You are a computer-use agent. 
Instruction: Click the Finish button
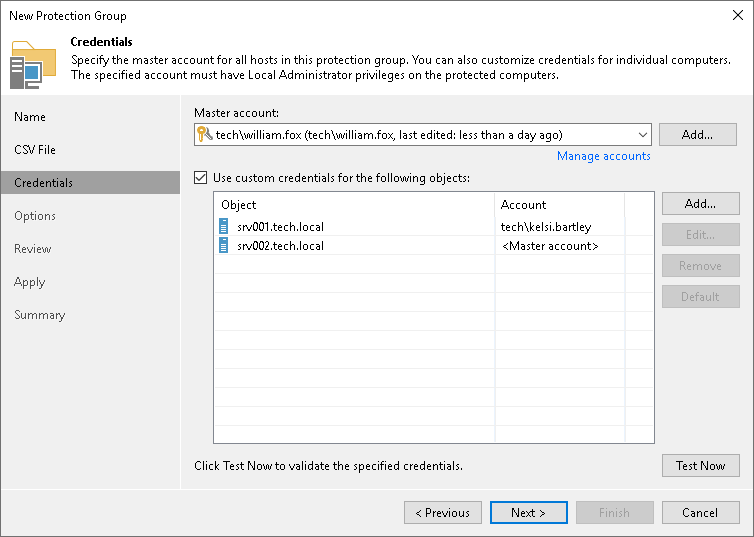click(614, 512)
